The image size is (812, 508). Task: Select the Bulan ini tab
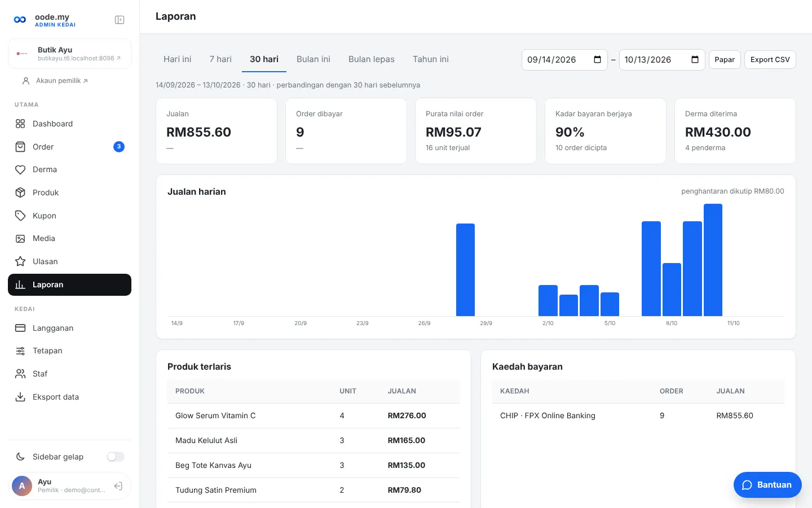pyautogui.click(x=314, y=59)
